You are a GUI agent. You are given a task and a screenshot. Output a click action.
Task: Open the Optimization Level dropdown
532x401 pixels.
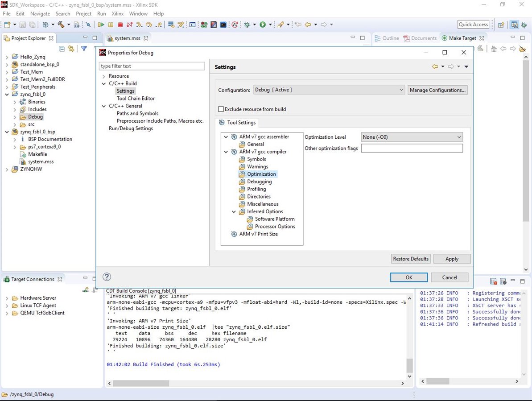tap(411, 137)
